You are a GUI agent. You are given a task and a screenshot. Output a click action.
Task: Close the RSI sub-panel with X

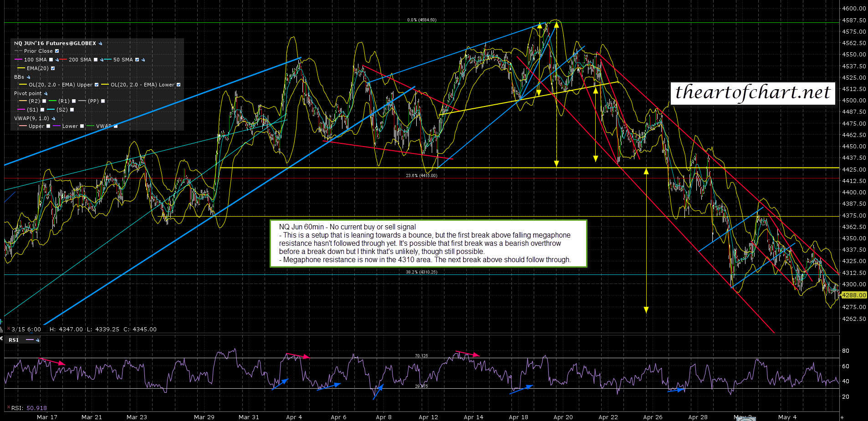click(1, 339)
